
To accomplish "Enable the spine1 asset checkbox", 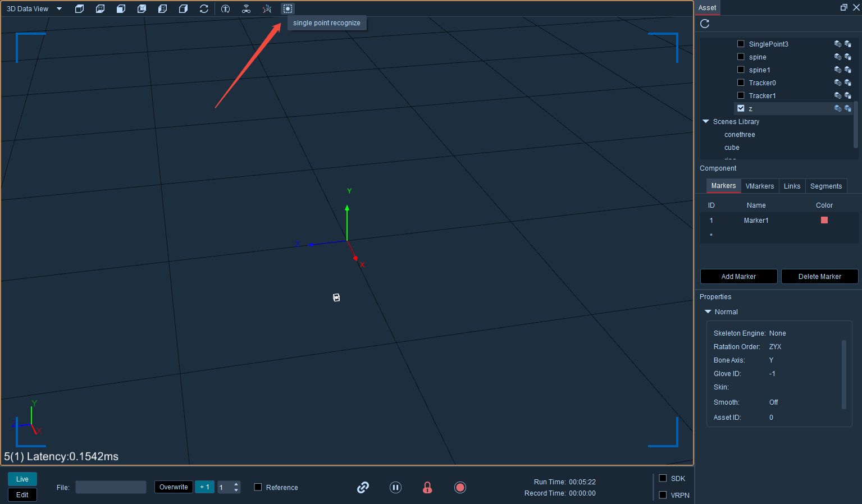I will [x=741, y=70].
